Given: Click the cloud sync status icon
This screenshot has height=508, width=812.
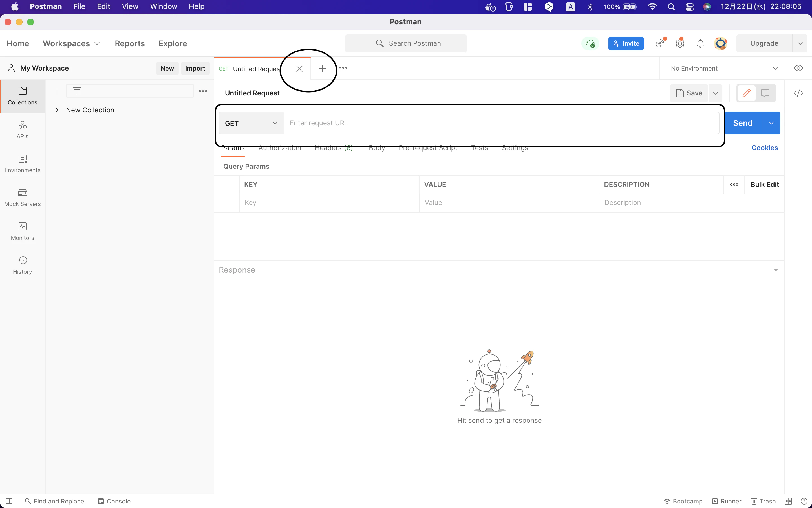Looking at the screenshot, I should 590,44.
